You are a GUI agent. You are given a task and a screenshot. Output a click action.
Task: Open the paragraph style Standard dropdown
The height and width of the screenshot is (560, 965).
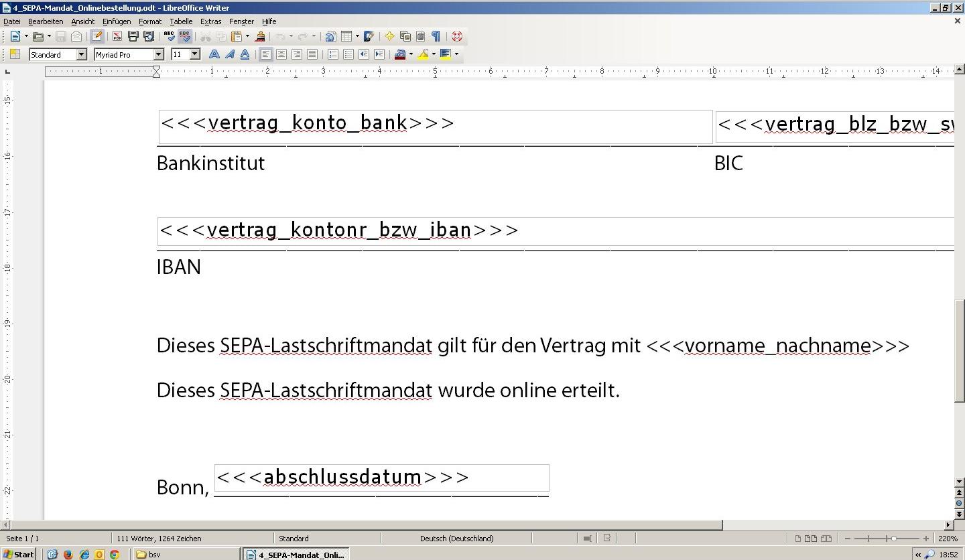coord(82,54)
